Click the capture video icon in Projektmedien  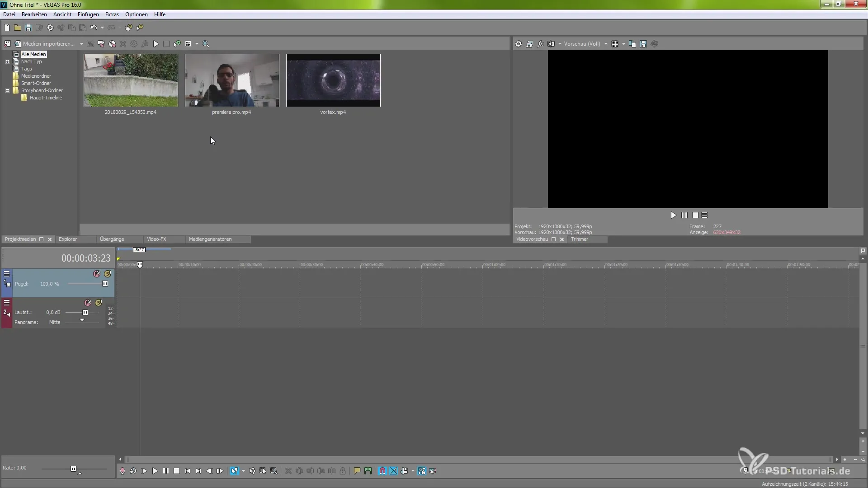pyautogui.click(x=101, y=44)
